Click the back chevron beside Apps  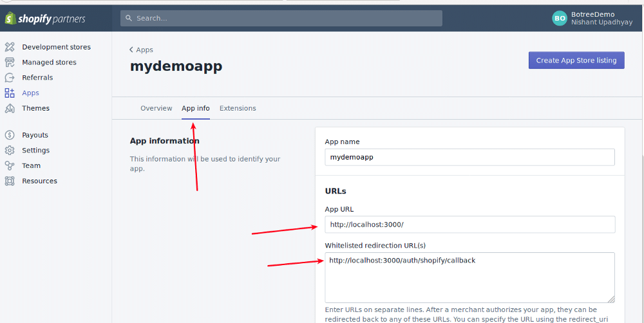pyautogui.click(x=131, y=50)
